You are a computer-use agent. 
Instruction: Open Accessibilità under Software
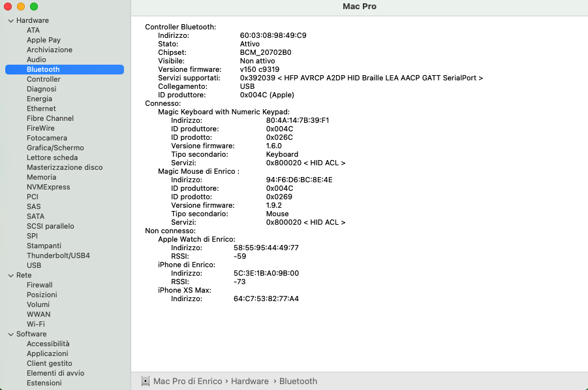tap(48, 344)
